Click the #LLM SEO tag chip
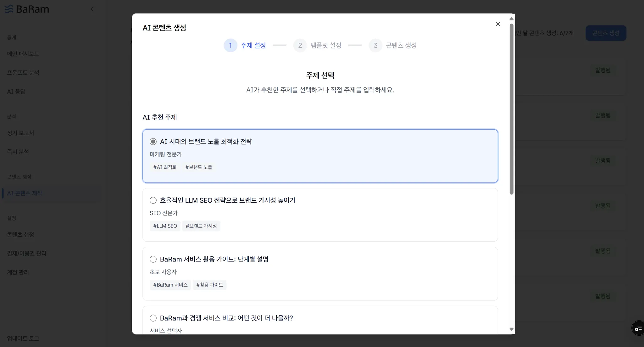This screenshot has width=644, height=347. click(x=165, y=226)
